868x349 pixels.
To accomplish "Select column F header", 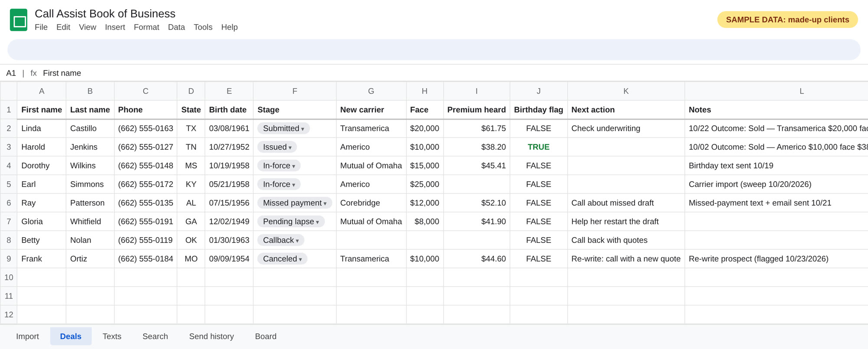I will [x=295, y=91].
